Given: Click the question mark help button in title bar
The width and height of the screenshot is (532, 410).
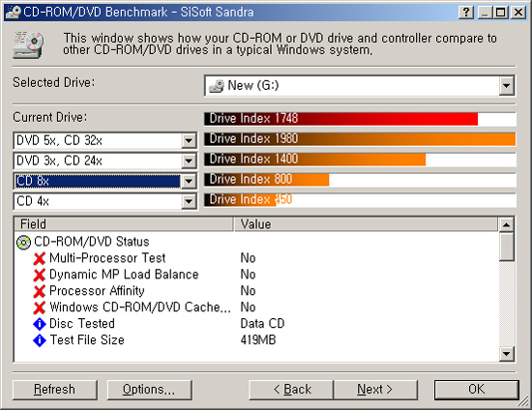Looking at the screenshot, I should [466, 13].
